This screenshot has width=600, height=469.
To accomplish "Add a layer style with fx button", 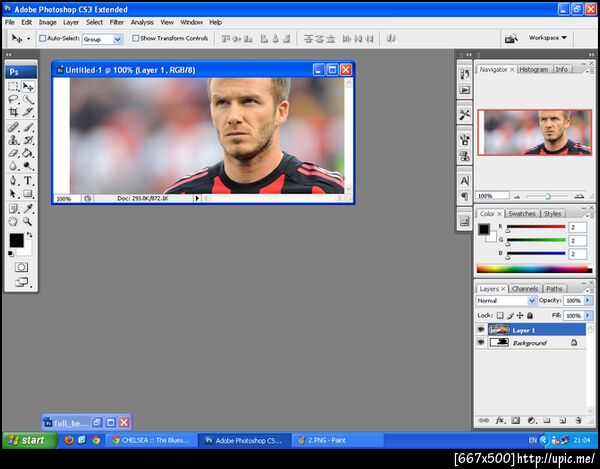I will tap(500, 420).
